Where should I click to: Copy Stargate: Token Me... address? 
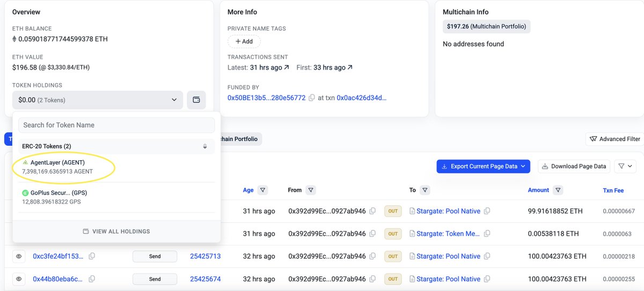487,234
